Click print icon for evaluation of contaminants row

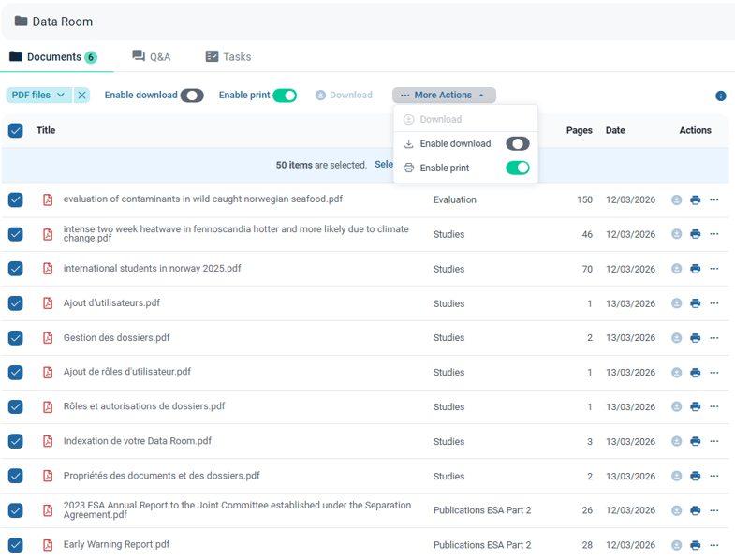pos(695,199)
